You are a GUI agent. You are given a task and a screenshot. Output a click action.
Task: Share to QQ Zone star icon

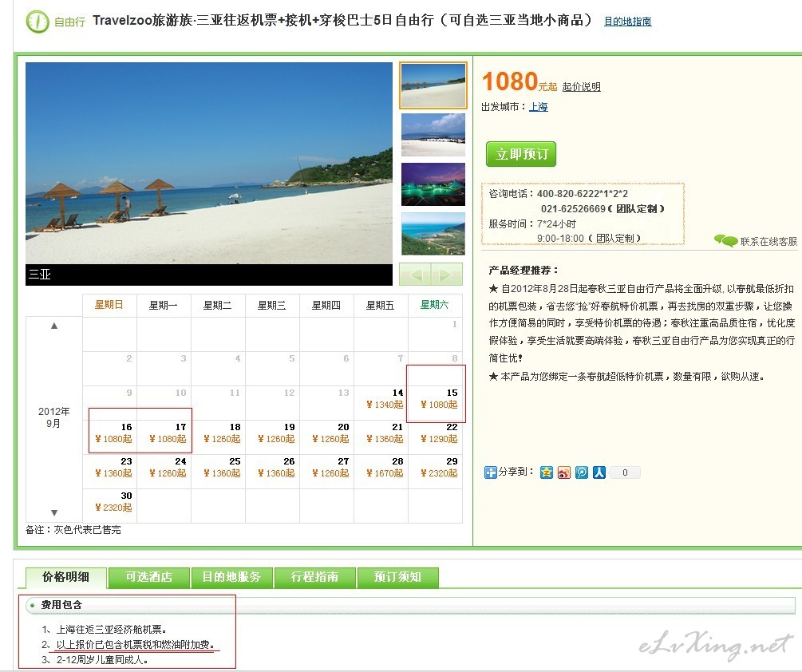[547, 472]
